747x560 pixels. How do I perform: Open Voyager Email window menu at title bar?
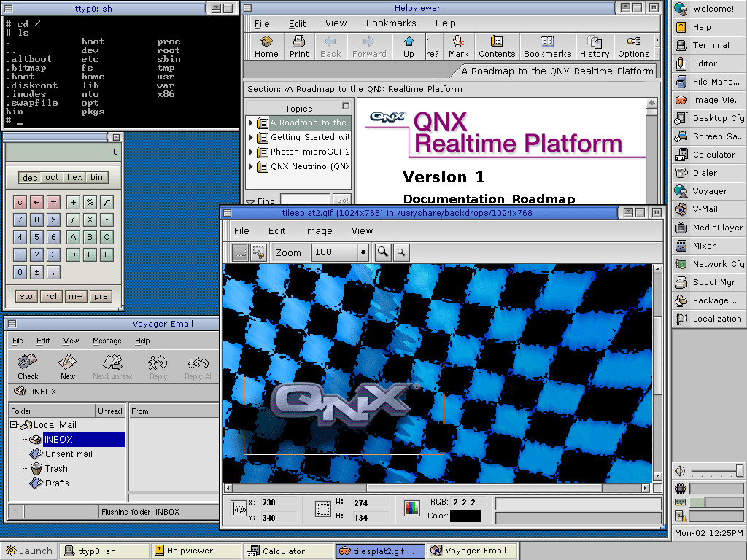tap(12, 324)
